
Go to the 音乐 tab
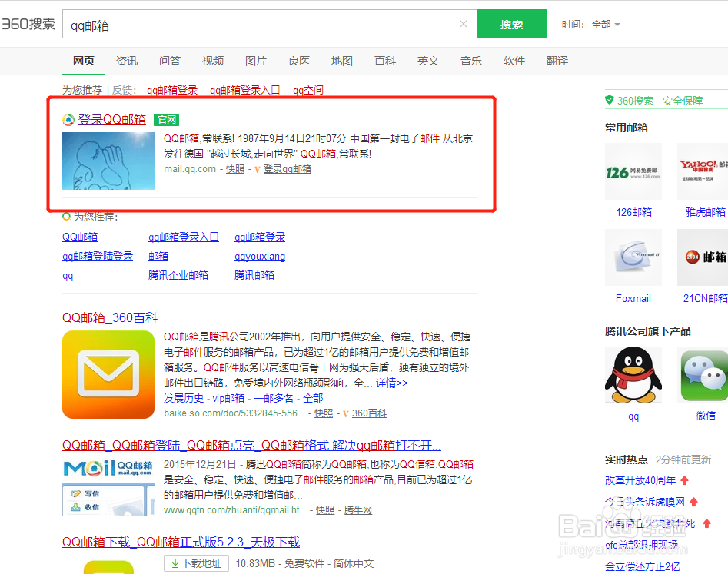pos(471,61)
